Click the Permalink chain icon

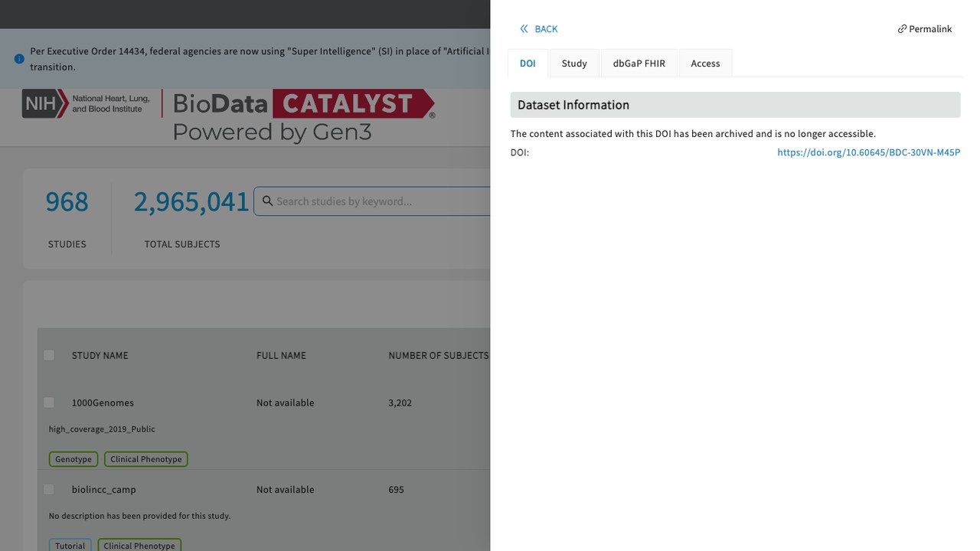pos(902,29)
